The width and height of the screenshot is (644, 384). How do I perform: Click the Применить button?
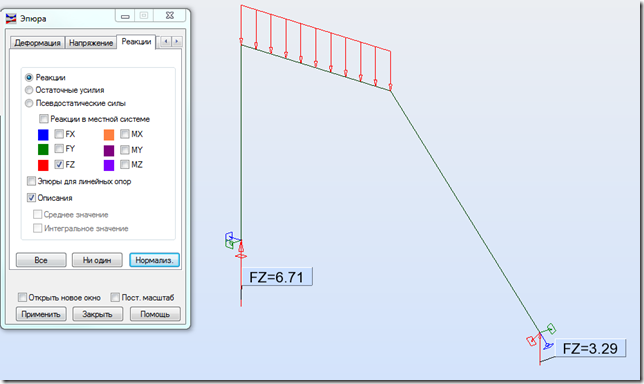[x=41, y=314]
